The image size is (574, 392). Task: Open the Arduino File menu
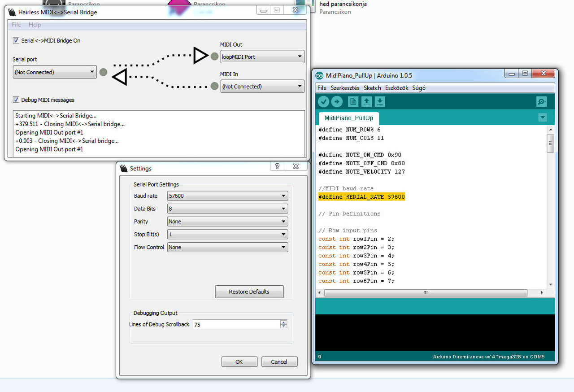click(x=322, y=88)
